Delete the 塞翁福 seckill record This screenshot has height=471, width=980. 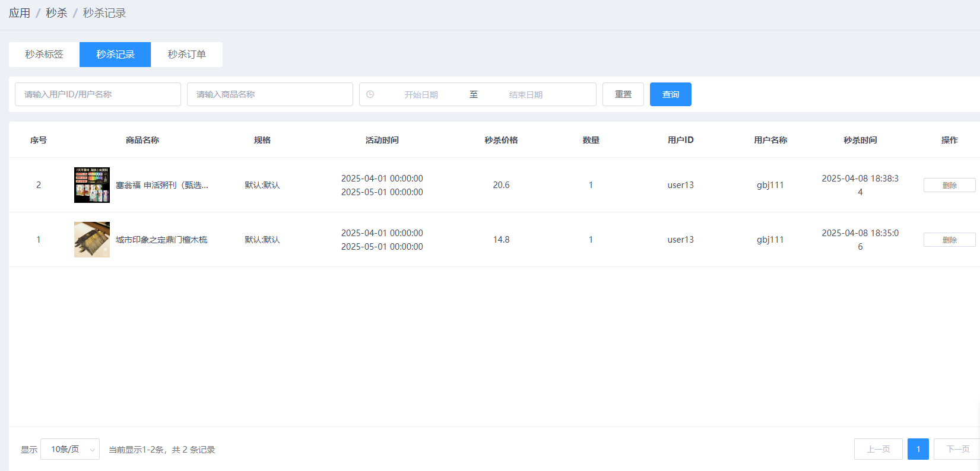click(x=949, y=185)
